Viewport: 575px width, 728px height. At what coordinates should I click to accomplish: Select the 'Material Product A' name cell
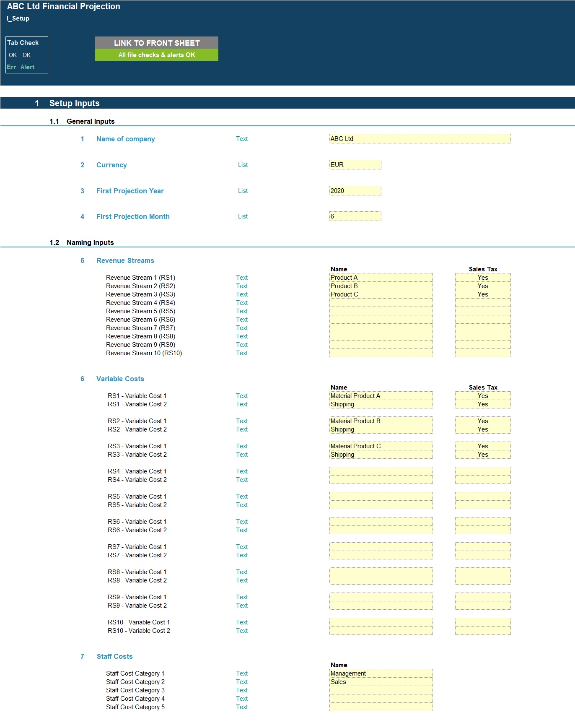(381, 396)
